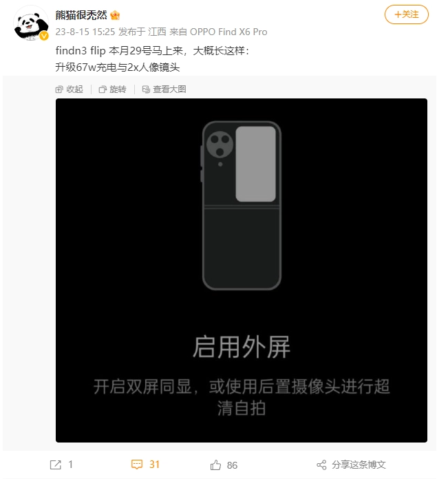
Task: Open username 熊猫很秃然 profile link
Action: pos(81,14)
